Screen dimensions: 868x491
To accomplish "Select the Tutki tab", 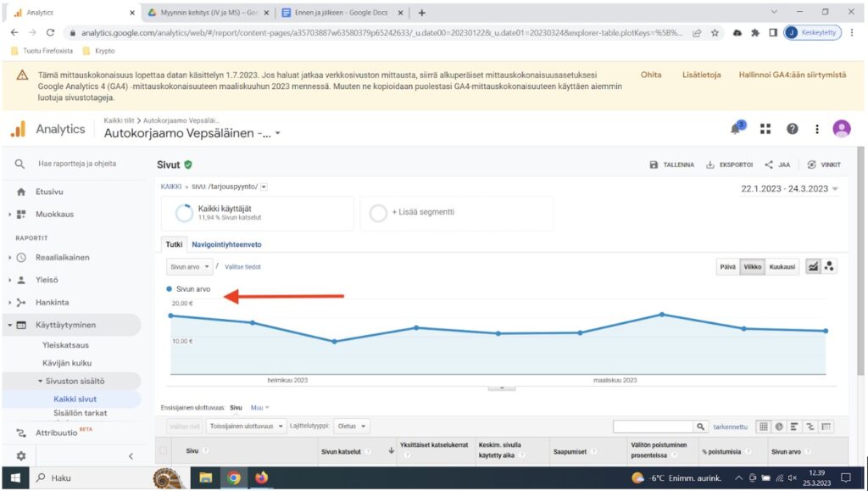I will (174, 244).
